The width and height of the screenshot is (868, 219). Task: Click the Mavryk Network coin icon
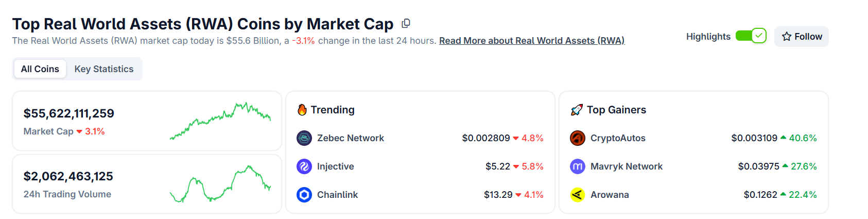click(578, 166)
